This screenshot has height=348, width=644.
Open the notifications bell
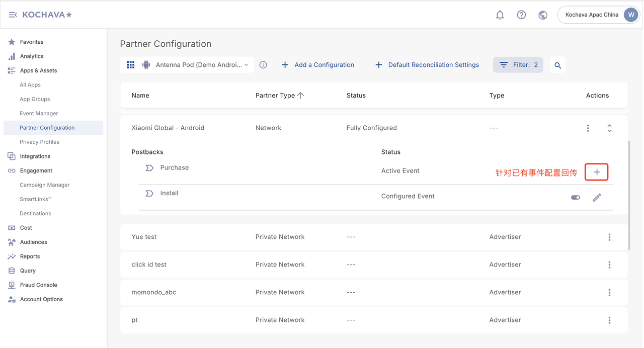500,15
